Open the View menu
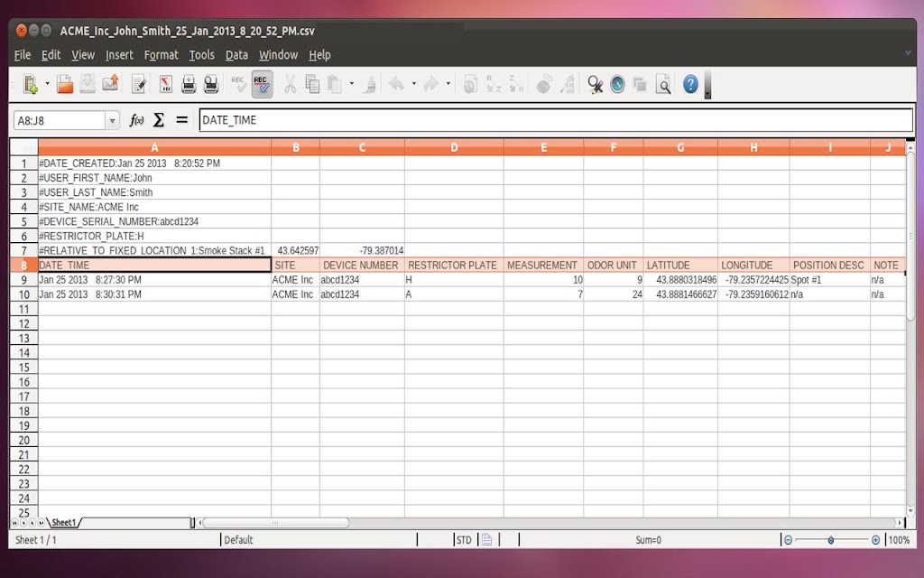Screen dimensions: 924x578 click(x=83, y=55)
